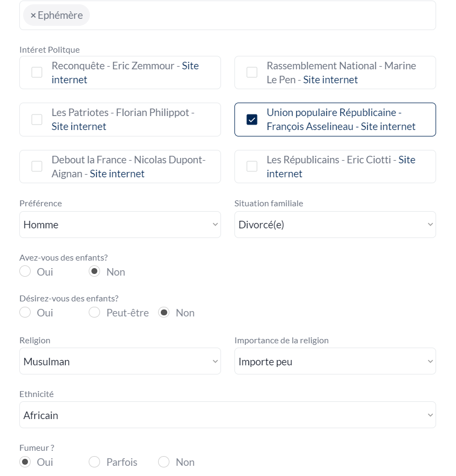
Task: Expand the Situation familiale dropdown
Action: 335,225
